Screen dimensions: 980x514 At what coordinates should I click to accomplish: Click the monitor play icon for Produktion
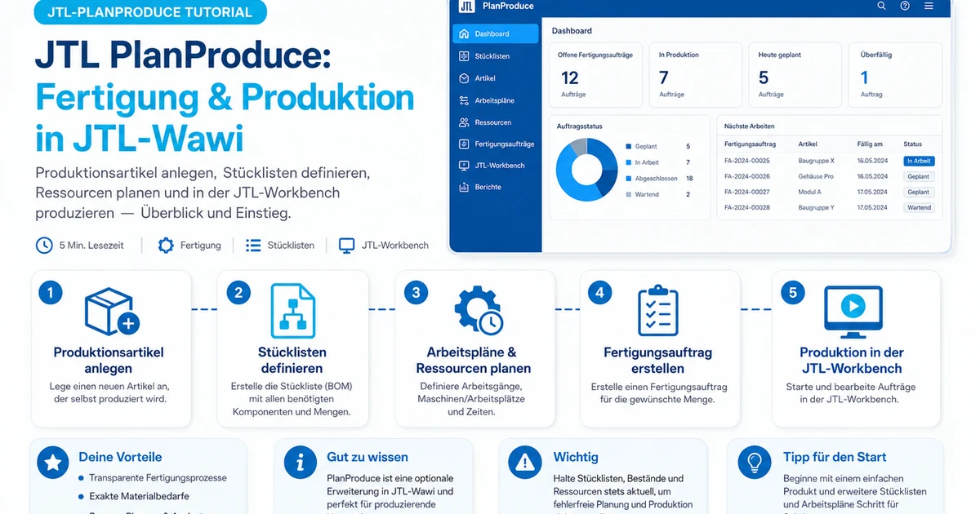click(853, 312)
